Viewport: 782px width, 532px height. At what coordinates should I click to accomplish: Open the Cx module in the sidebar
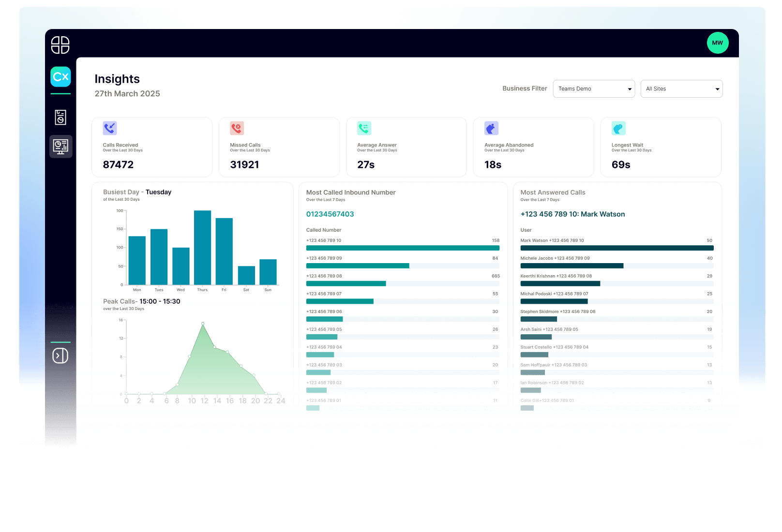coord(60,77)
